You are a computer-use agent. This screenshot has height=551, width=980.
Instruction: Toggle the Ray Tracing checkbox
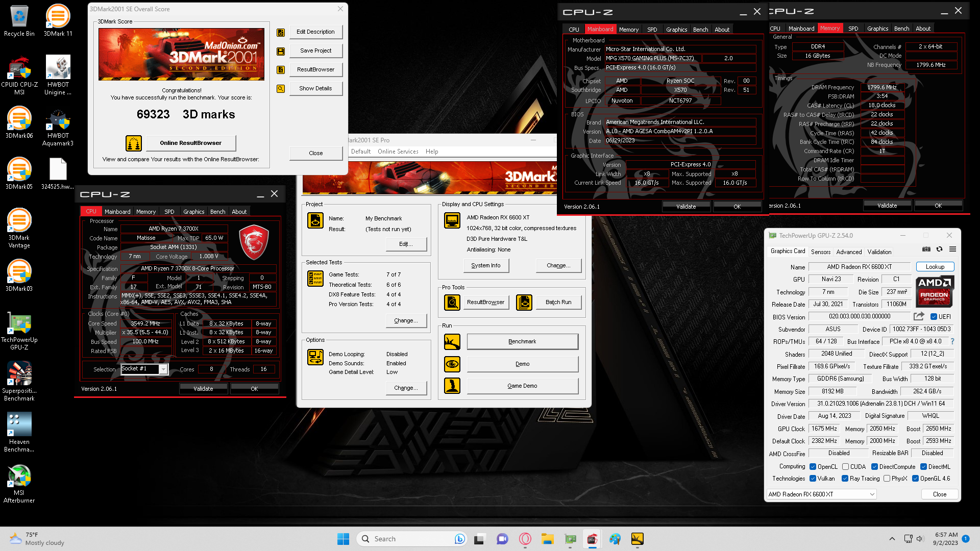845,479
